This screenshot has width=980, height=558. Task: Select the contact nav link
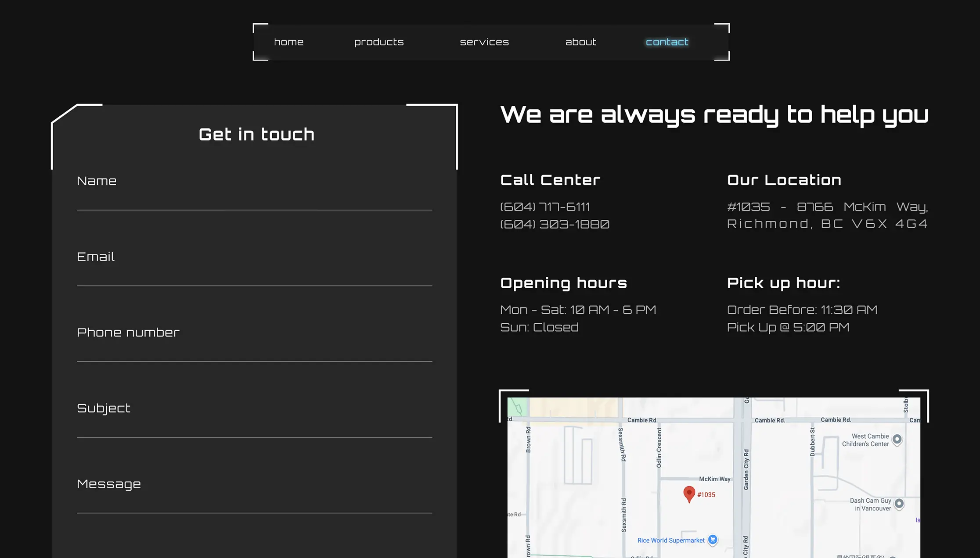point(667,42)
